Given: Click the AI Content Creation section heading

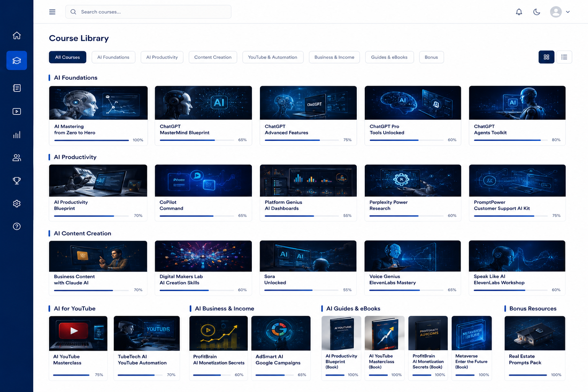Looking at the screenshot, I should (x=82, y=234).
